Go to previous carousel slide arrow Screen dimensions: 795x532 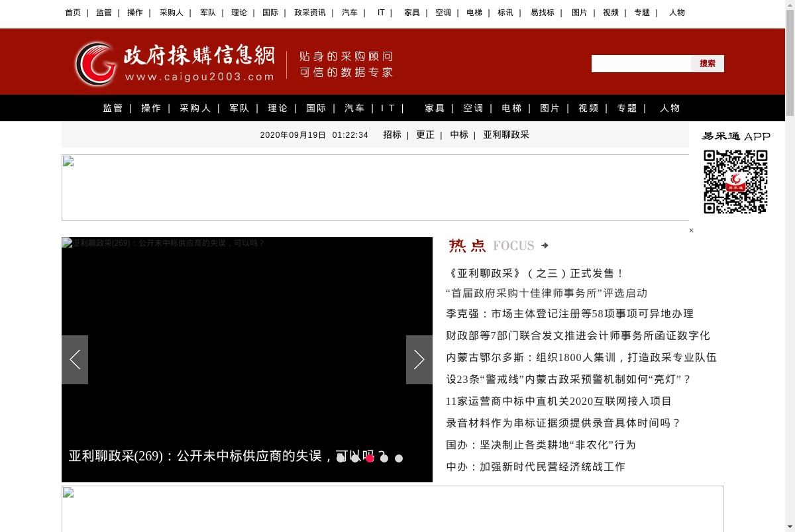75,360
